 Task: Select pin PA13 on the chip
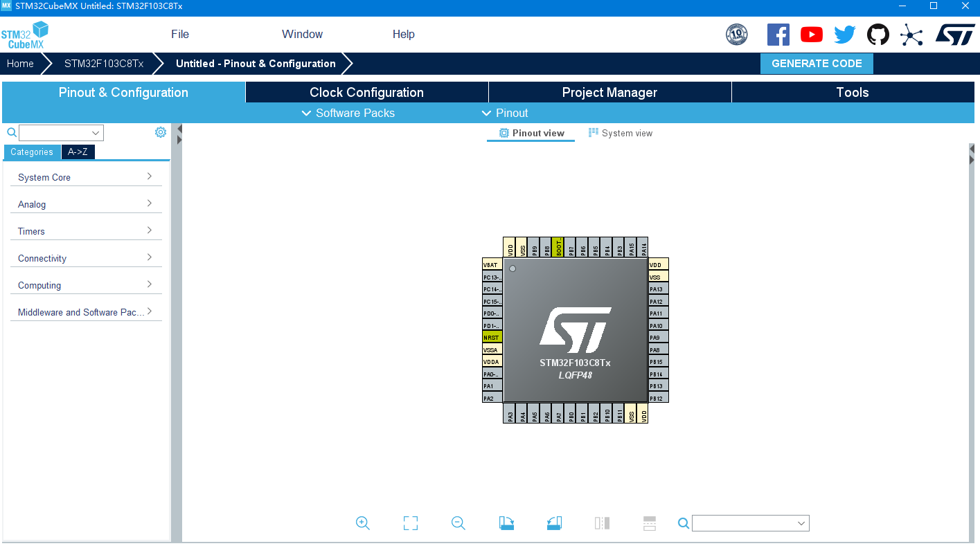click(658, 289)
